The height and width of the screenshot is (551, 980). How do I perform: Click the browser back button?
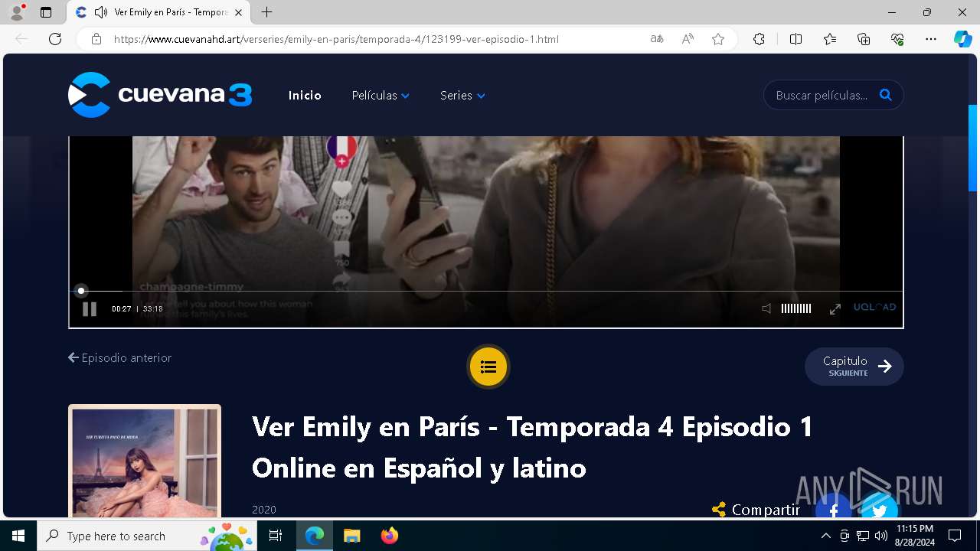[21, 39]
